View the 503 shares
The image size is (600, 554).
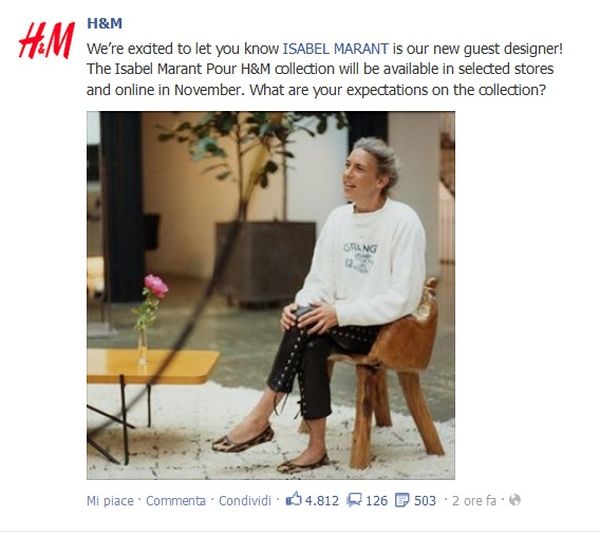point(425,501)
